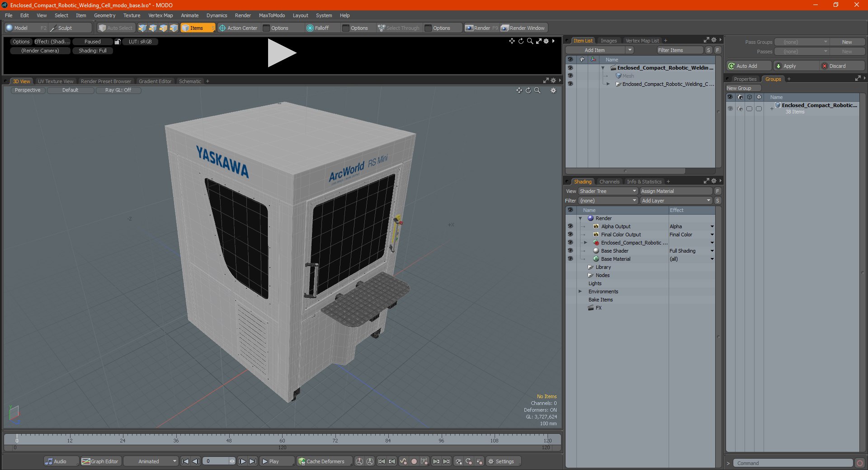The height and width of the screenshot is (470, 868).
Task: Start the render preview with the large play arrow
Action: coord(281,53)
